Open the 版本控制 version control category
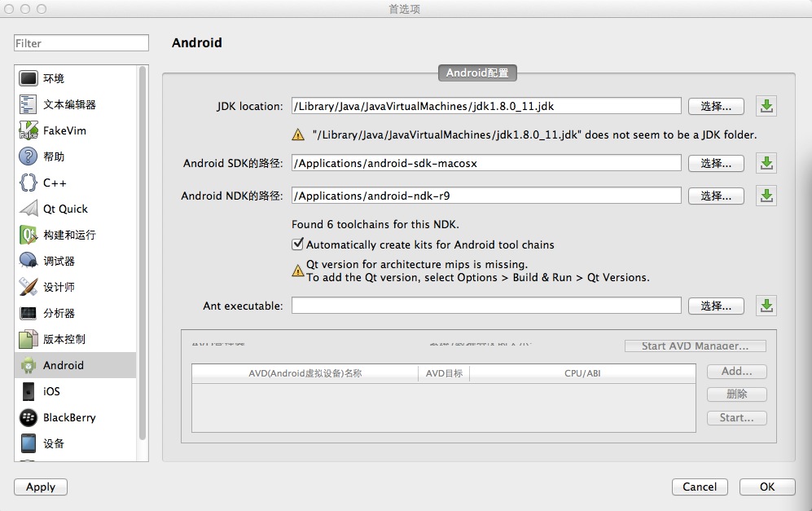 pos(76,339)
